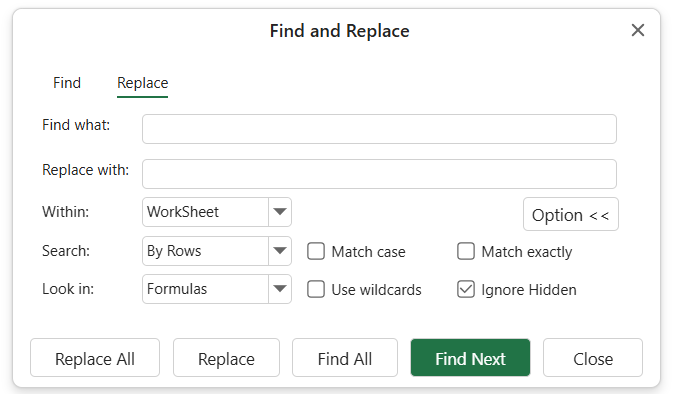Click the green Find Next button
Image resolution: width=675 pixels, height=394 pixels.
point(471,358)
